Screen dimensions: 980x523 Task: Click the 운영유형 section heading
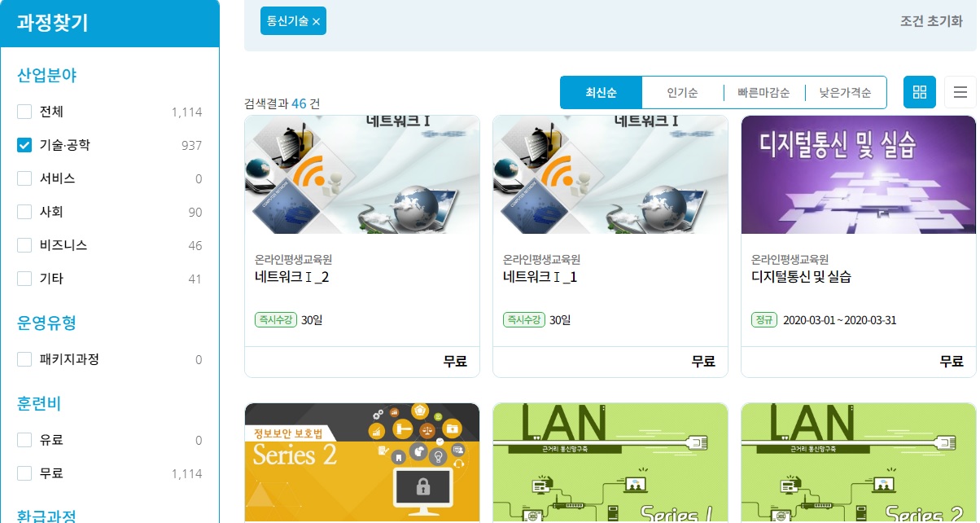47,323
